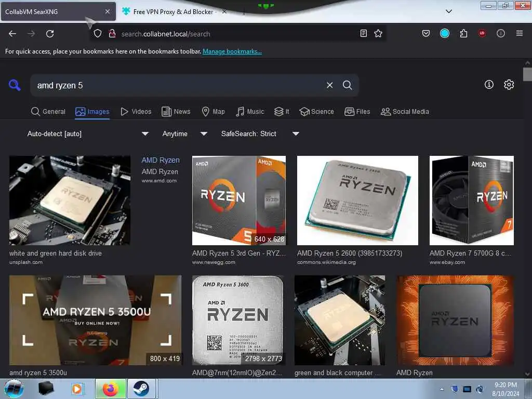
Task: Open SearXNG preferences gear icon
Action: (x=509, y=85)
